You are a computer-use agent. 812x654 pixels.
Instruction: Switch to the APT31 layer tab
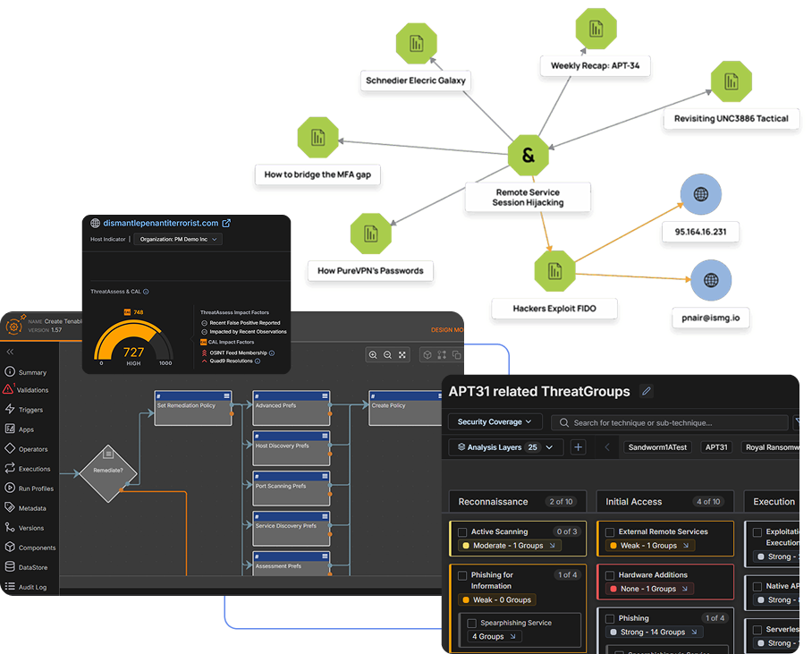716,447
